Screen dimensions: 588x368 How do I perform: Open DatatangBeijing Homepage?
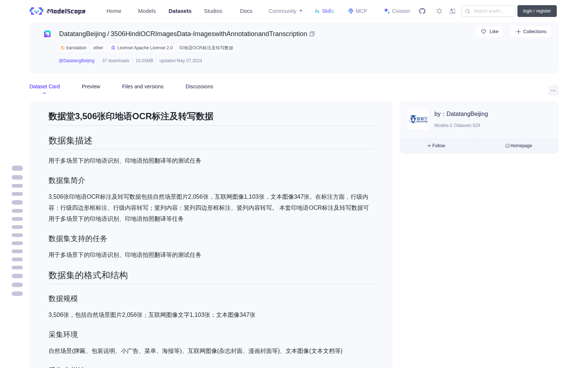pyautogui.click(x=519, y=146)
